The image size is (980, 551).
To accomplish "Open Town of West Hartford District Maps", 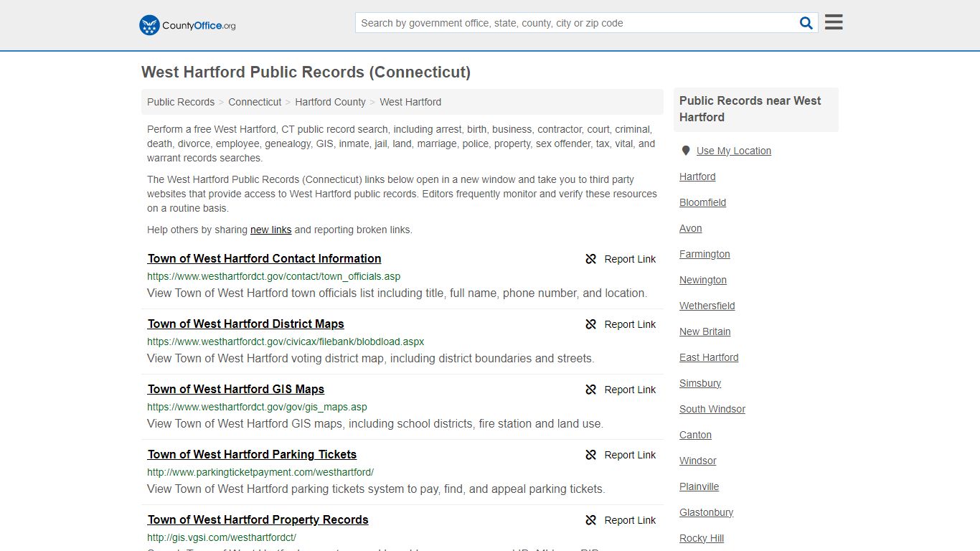I will tap(246, 324).
